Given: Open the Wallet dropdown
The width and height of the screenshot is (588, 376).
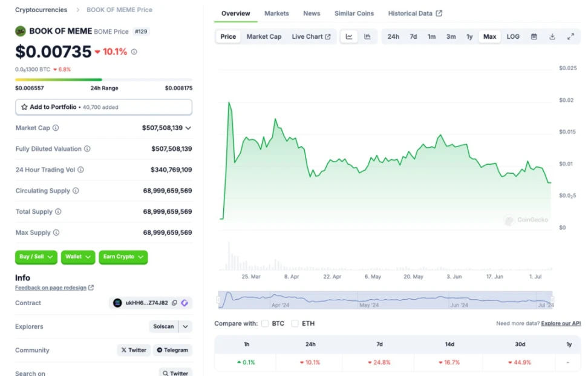Looking at the screenshot, I should (x=78, y=257).
